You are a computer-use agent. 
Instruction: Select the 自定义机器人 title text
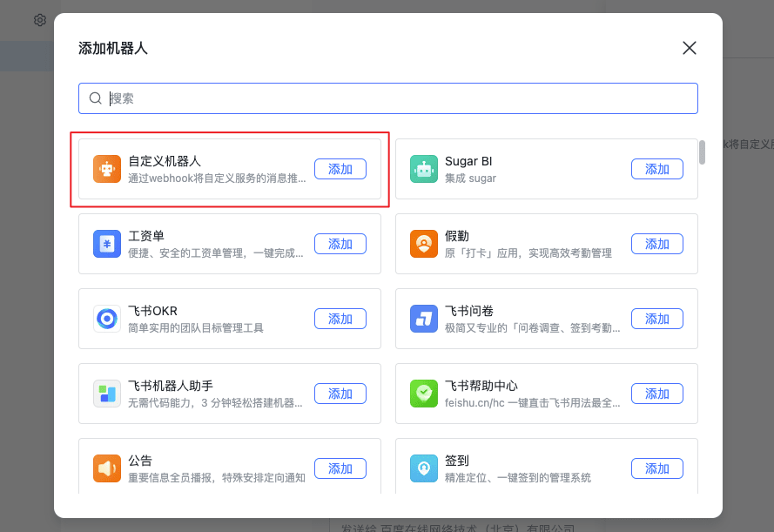[165, 161]
